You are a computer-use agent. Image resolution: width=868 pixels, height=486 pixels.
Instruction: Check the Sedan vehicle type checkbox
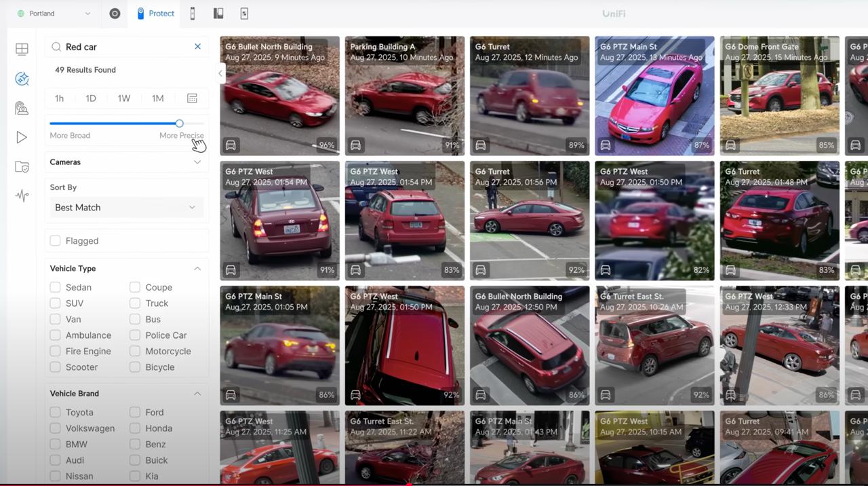56,287
